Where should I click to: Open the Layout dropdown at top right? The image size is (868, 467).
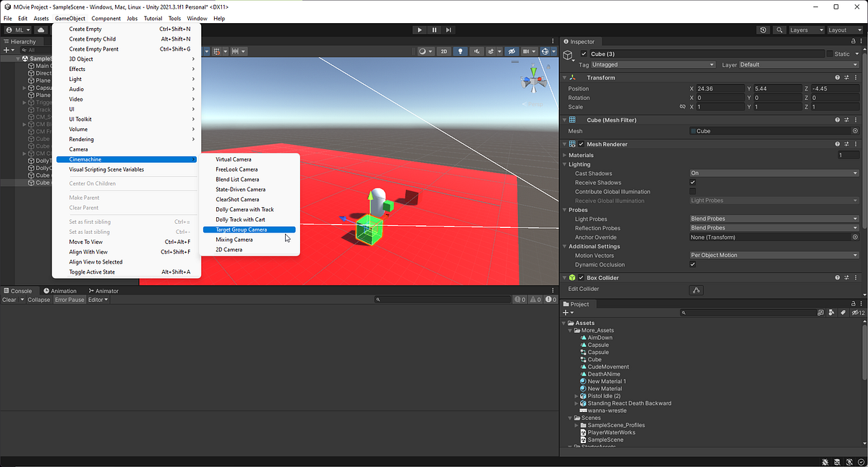(844, 30)
